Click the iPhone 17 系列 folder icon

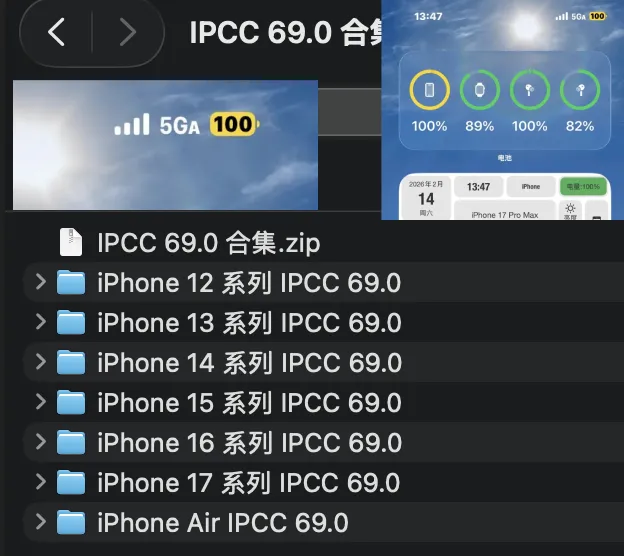point(71,482)
